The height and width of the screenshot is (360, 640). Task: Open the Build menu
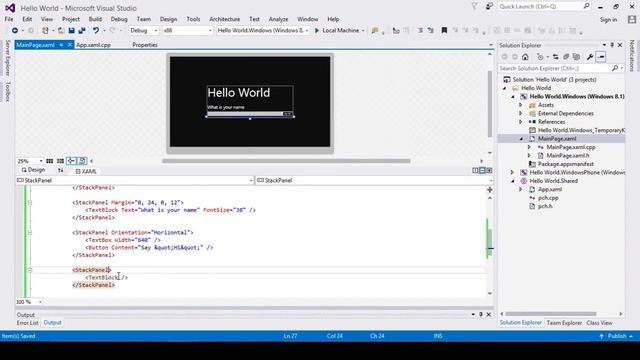(95, 19)
